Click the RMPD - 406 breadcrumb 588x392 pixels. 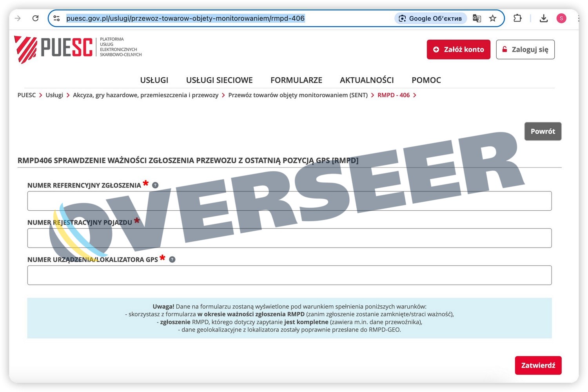tap(394, 95)
